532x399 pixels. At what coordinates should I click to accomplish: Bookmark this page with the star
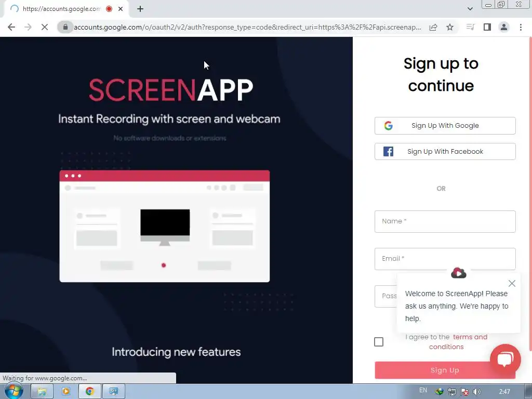point(450,27)
